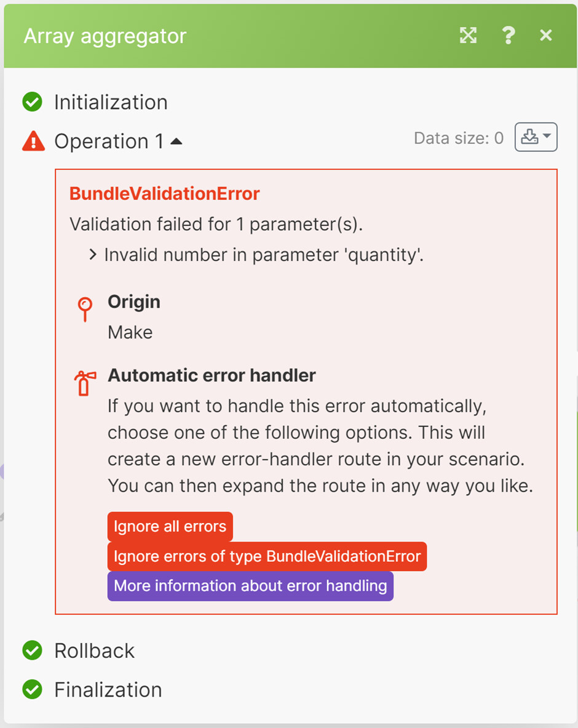Ignore errors of type BundleValidationError
This screenshot has height=728, width=578.
(267, 556)
